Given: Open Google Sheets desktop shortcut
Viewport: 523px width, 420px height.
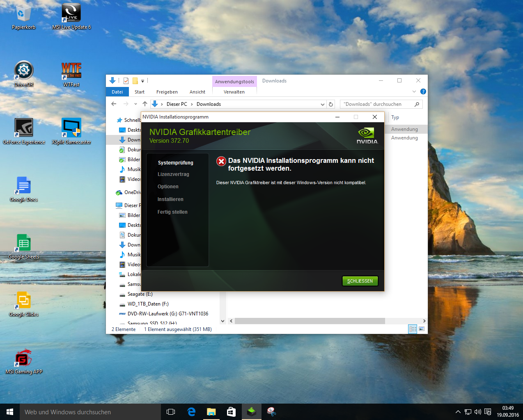Looking at the screenshot, I should point(24,247).
